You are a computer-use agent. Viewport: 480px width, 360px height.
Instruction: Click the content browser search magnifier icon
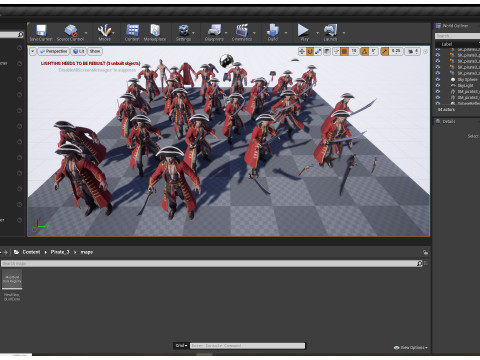[x=420, y=264]
